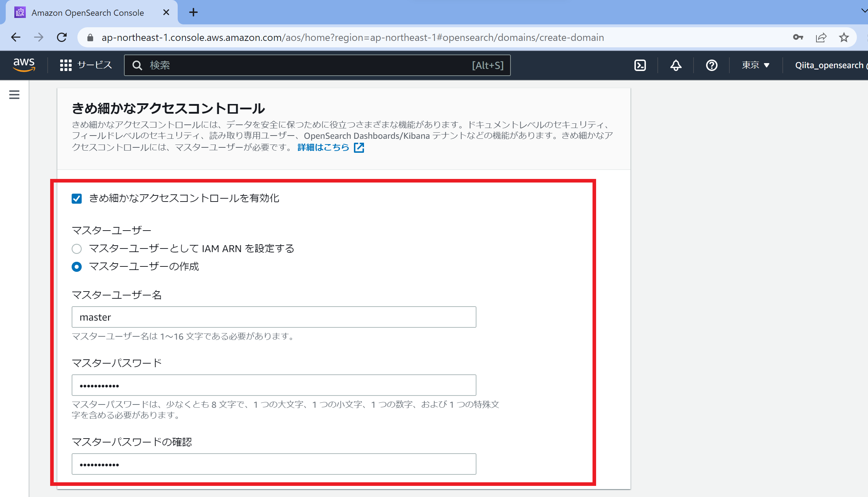Image resolution: width=868 pixels, height=497 pixels.
Task: Open the AWS services grid menu
Action: tap(66, 65)
